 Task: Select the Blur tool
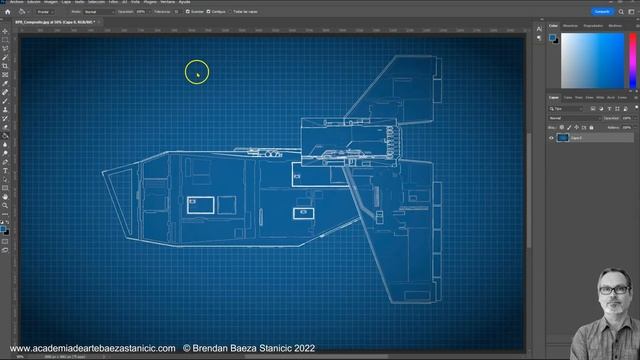tap(5, 144)
